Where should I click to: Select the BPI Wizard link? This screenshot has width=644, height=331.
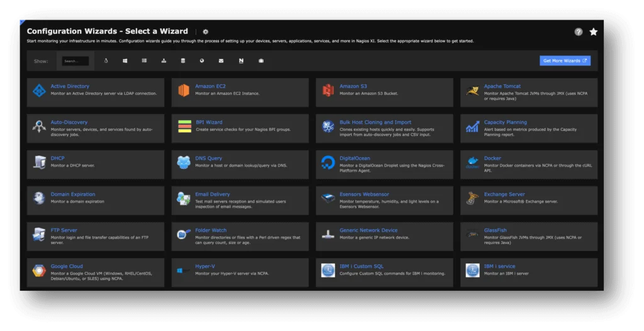click(x=209, y=122)
